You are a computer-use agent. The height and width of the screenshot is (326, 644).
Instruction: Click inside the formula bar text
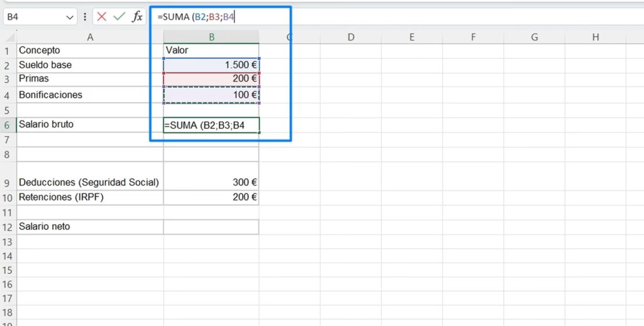377,17
